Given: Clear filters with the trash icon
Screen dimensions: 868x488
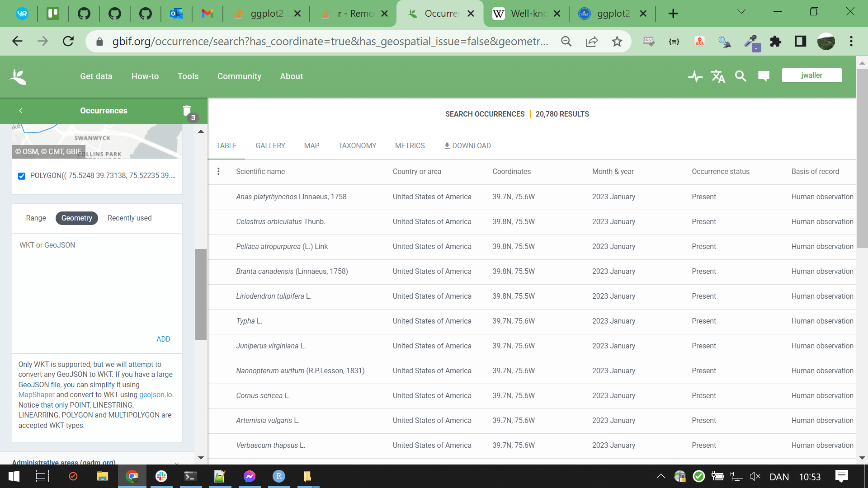Looking at the screenshot, I should tap(187, 111).
